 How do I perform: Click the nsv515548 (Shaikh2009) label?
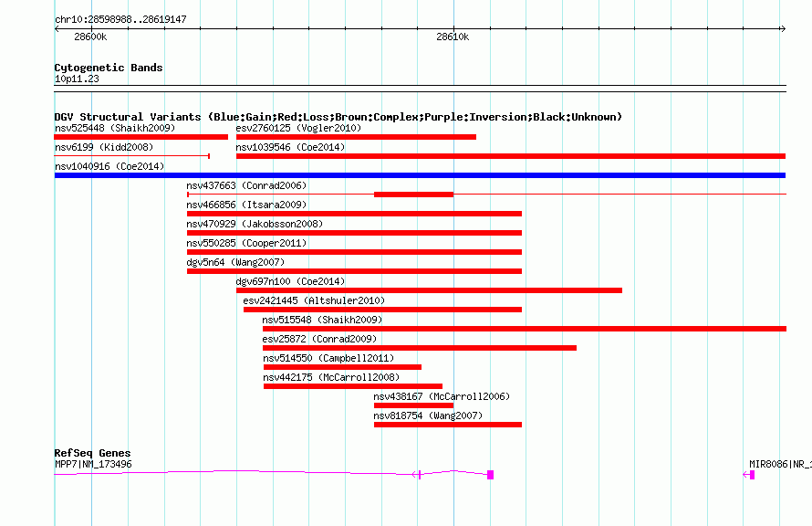(x=322, y=320)
